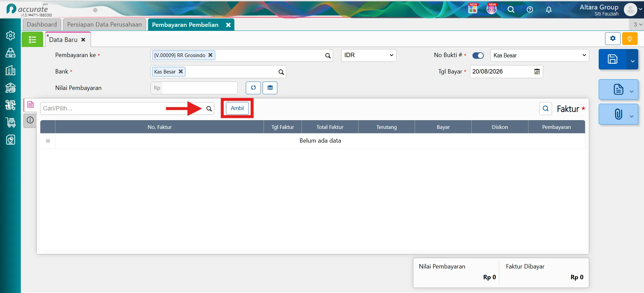Open the sales cash-register sidebar icon
The width and height of the screenshot is (644, 293).
pos(10,105)
